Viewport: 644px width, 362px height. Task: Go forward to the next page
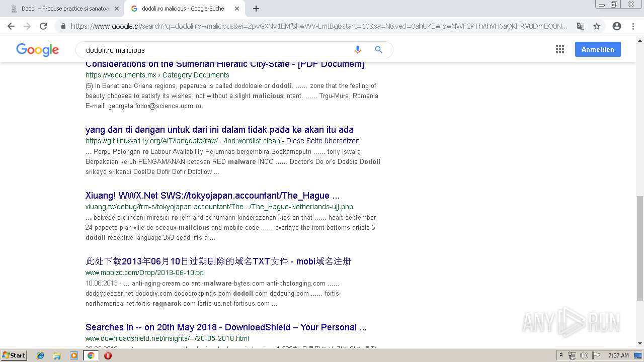27,26
